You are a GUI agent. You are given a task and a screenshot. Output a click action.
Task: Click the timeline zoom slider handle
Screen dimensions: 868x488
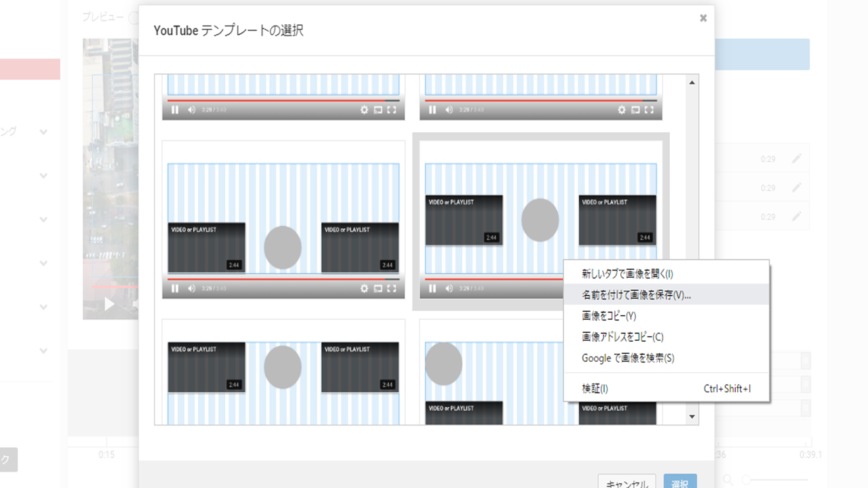pyautogui.click(x=747, y=480)
